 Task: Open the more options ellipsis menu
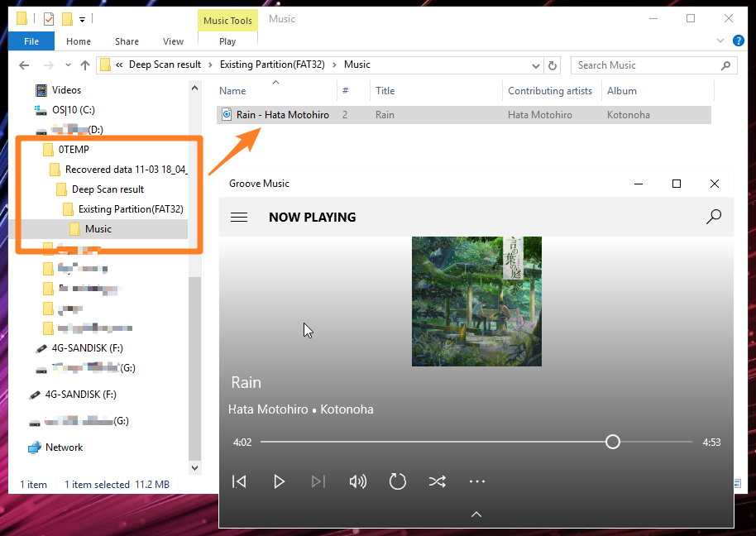click(476, 481)
